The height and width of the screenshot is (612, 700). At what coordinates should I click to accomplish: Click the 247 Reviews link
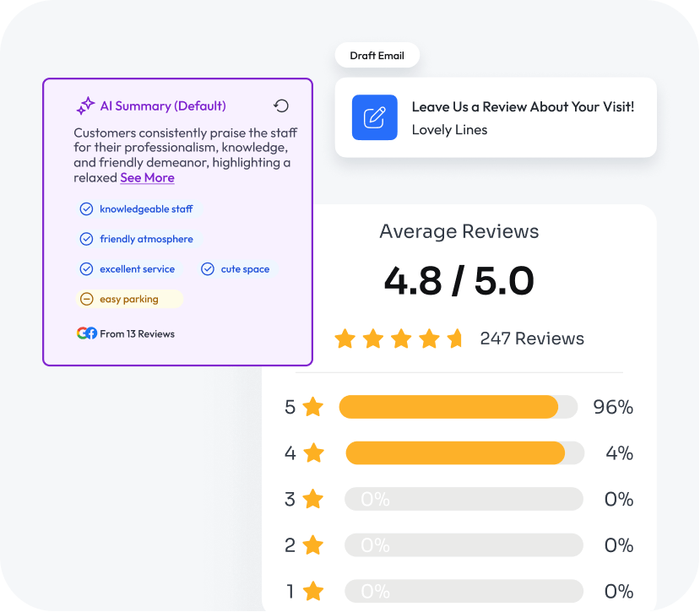click(x=532, y=338)
